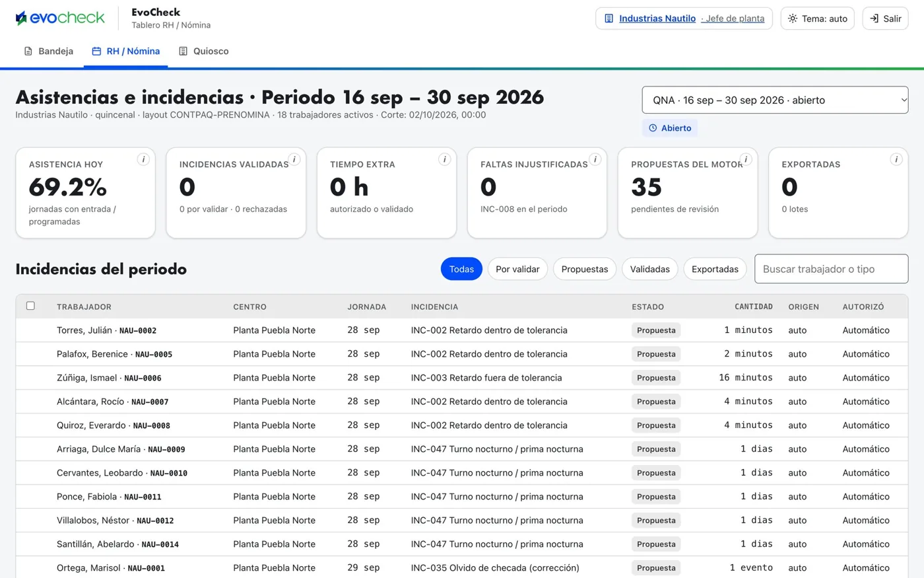The image size is (924, 578).
Task: Click the Quiosco tab icon
Action: (183, 51)
